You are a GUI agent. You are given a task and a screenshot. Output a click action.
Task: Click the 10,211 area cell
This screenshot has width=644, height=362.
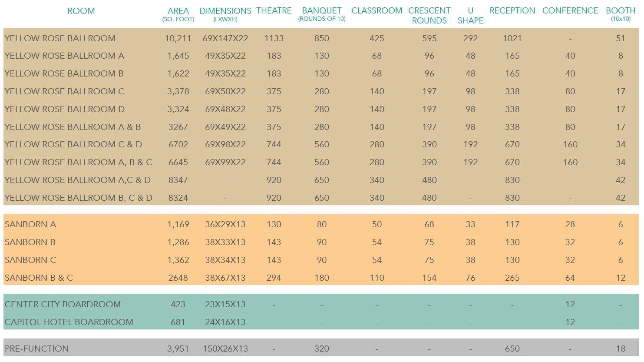pyautogui.click(x=178, y=38)
